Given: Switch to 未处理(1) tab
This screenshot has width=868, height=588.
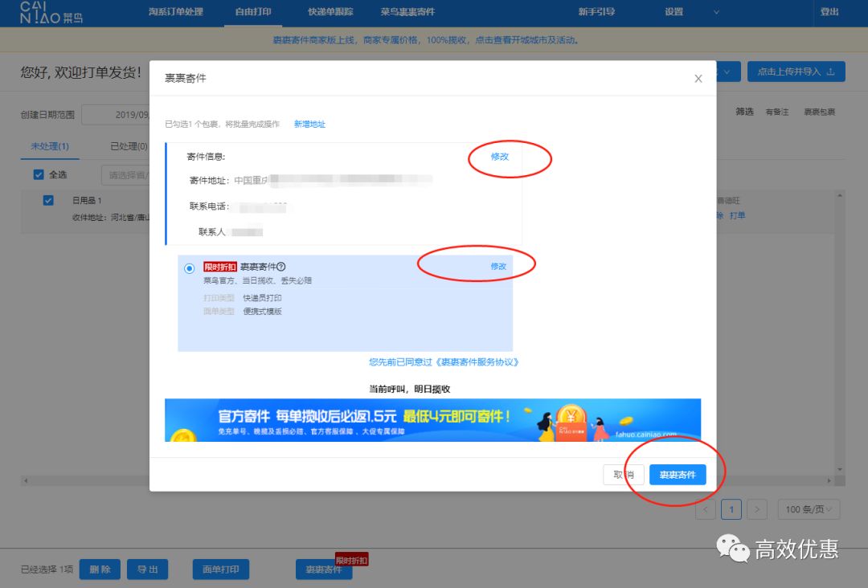Looking at the screenshot, I should tap(50, 146).
